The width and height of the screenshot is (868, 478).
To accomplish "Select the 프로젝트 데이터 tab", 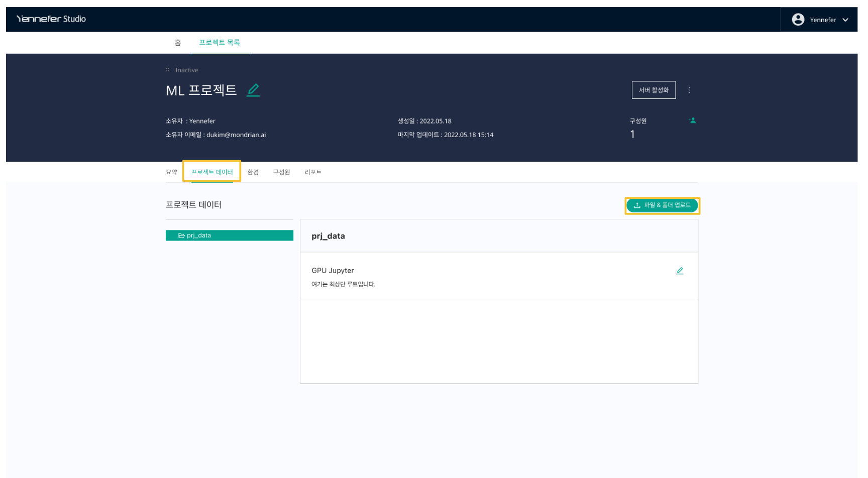I will coord(212,172).
